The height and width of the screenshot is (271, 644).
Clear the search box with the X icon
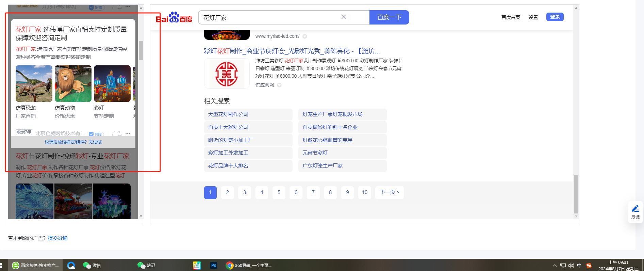pyautogui.click(x=344, y=17)
